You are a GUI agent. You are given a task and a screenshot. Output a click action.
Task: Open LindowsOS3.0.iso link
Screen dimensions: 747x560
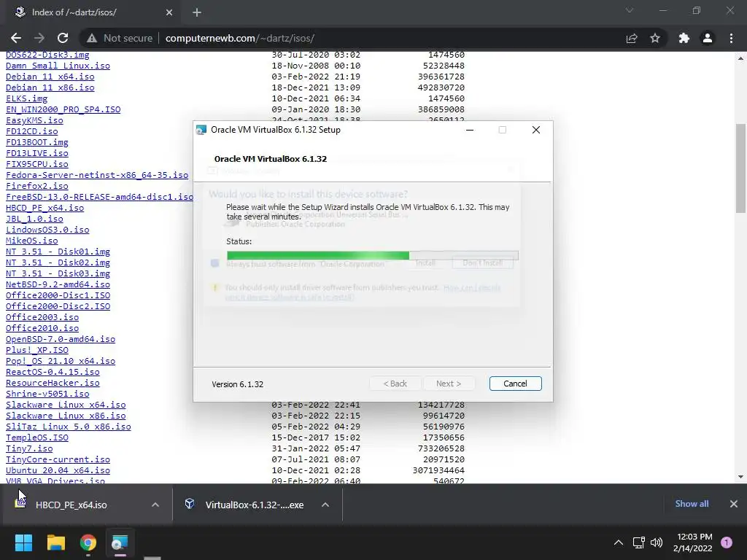pyautogui.click(x=47, y=230)
